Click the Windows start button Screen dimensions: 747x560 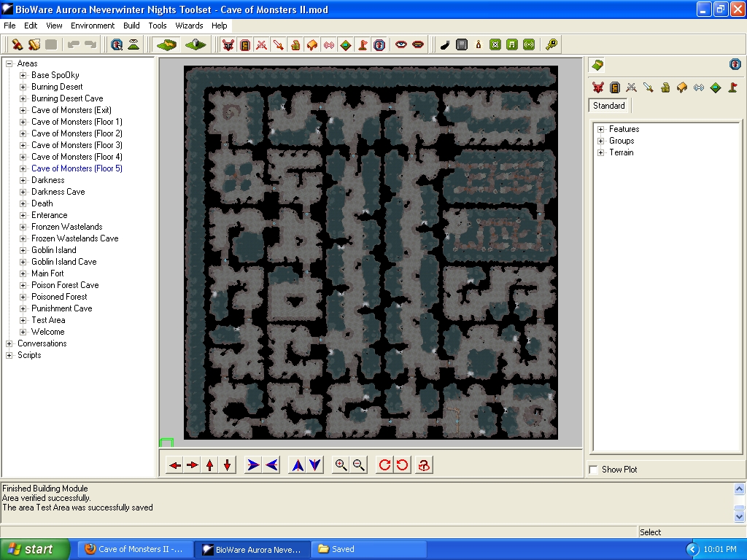35,549
